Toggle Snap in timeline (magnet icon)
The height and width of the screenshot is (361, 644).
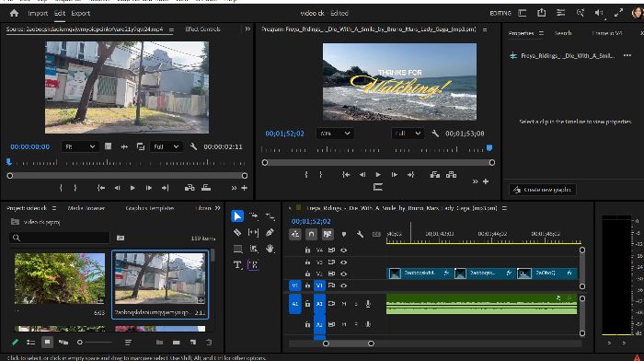tap(311, 234)
